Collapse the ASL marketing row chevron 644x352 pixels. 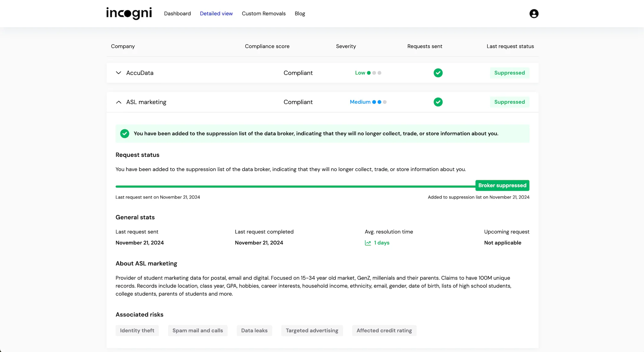click(118, 102)
